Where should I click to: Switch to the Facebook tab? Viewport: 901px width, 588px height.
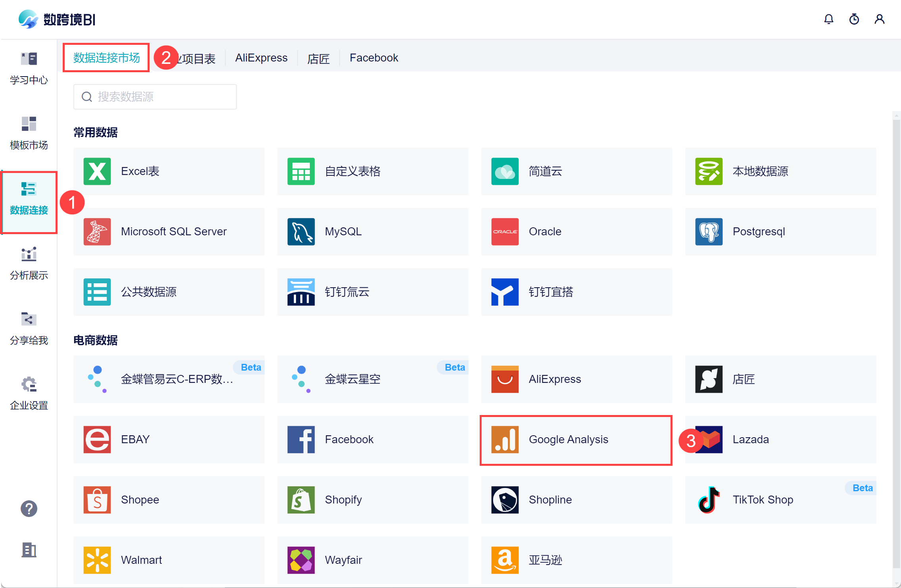click(374, 58)
